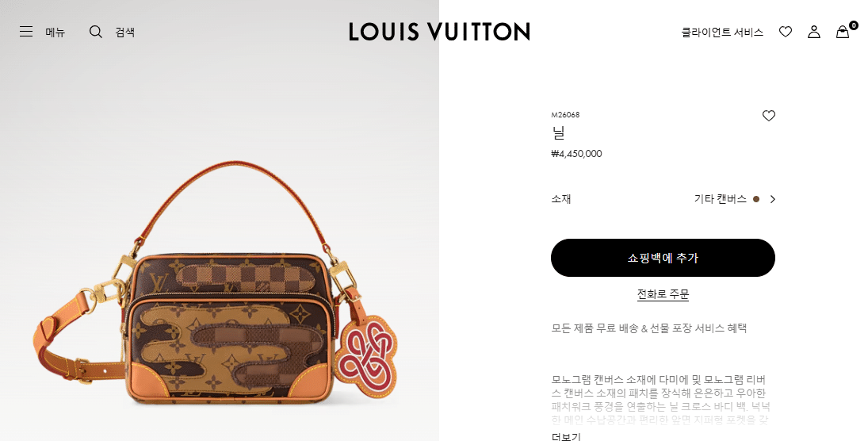Open the 메뉴 label
868x441 pixels.
click(55, 33)
